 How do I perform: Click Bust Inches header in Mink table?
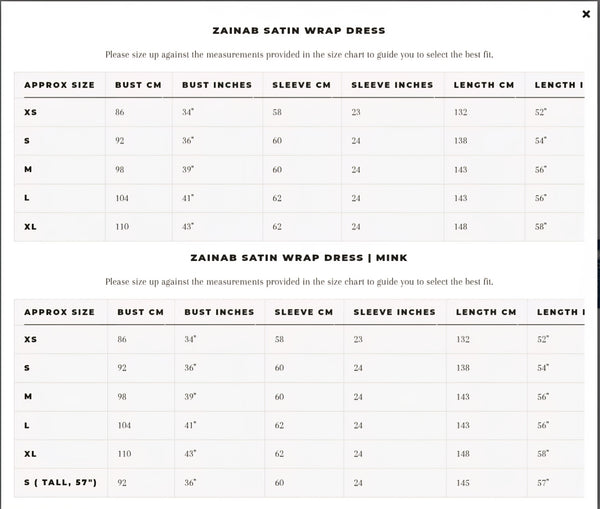219,312
